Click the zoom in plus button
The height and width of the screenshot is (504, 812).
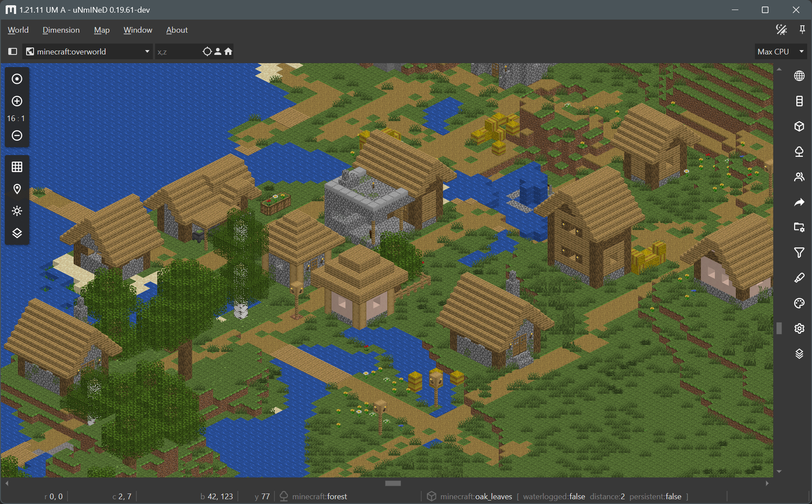pos(17,101)
